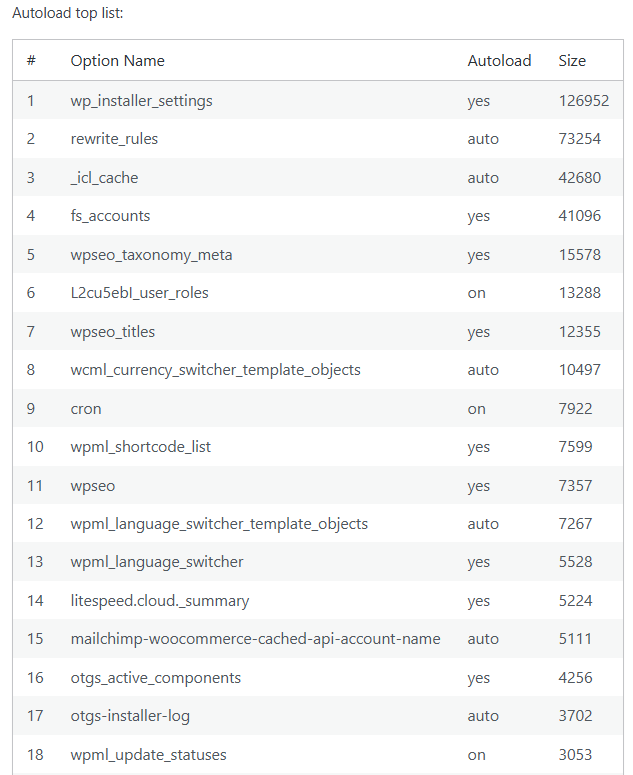633x775 pixels.
Task: Select the cron option row
Action: click(x=318, y=409)
